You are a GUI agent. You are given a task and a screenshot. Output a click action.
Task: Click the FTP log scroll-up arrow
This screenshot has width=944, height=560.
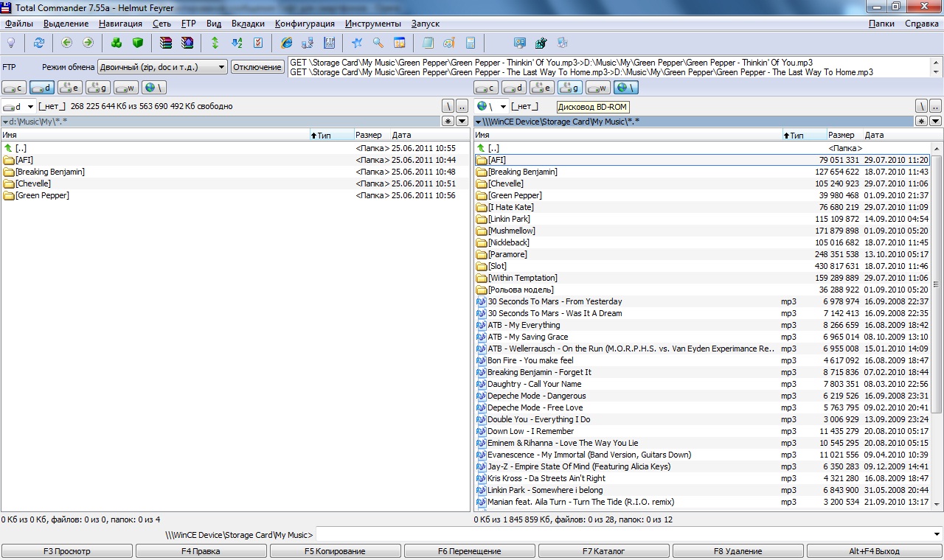(937, 62)
